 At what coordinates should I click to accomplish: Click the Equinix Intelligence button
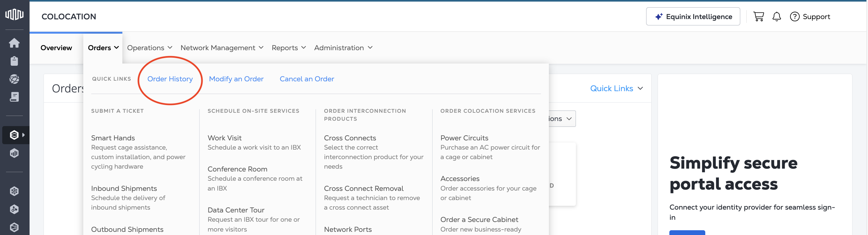(693, 17)
